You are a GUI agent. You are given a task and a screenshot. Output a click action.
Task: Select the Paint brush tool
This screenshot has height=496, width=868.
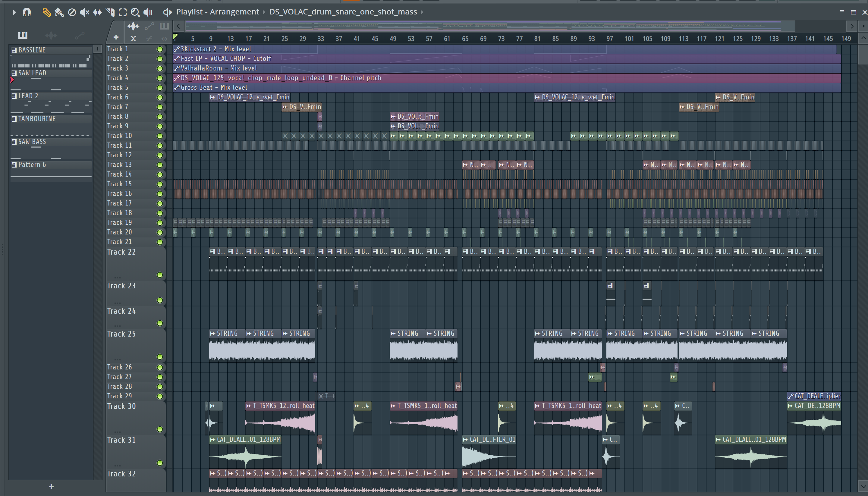click(x=59, y=13)
